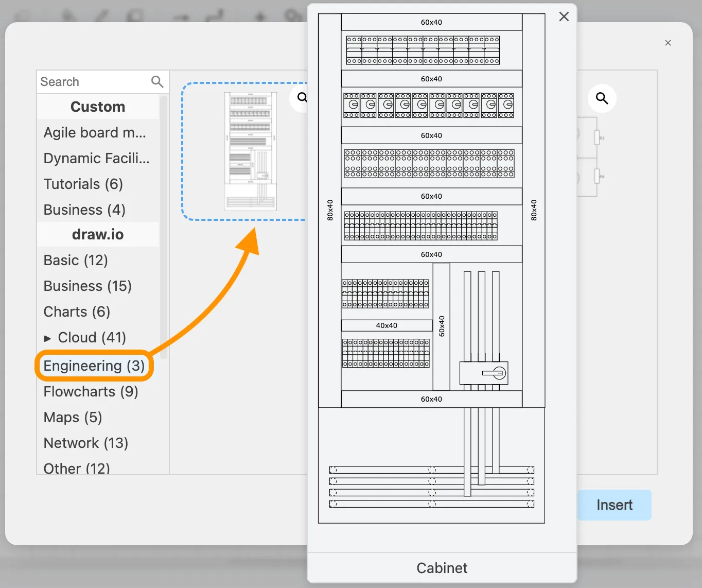Click the Insert button

pyautogui.click(x=614, y=505)
